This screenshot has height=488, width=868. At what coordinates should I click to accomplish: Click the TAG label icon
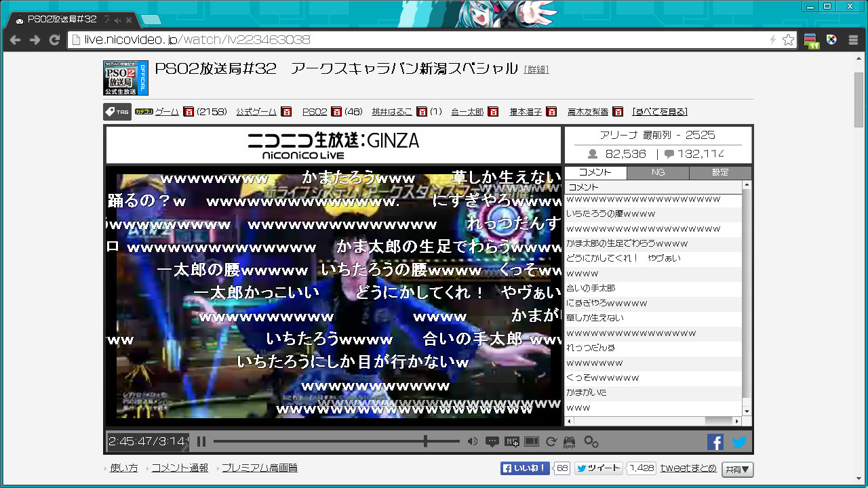(x=117, y=112)
